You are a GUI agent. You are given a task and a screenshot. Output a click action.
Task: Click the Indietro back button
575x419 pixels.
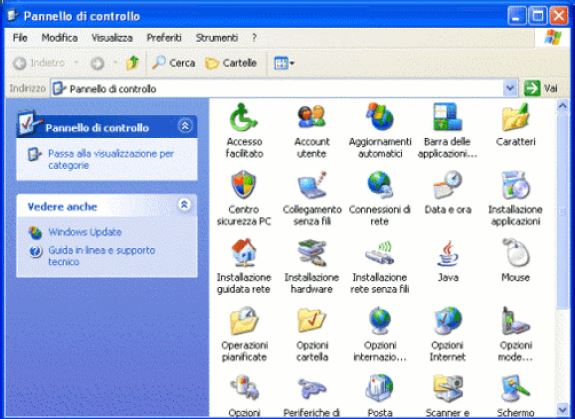pos(39,63)
